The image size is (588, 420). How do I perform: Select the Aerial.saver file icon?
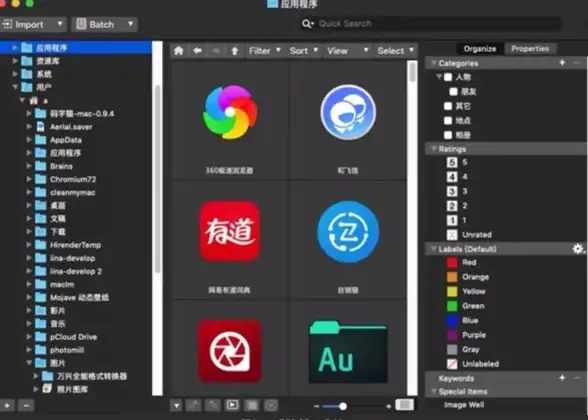coord(40,127)
